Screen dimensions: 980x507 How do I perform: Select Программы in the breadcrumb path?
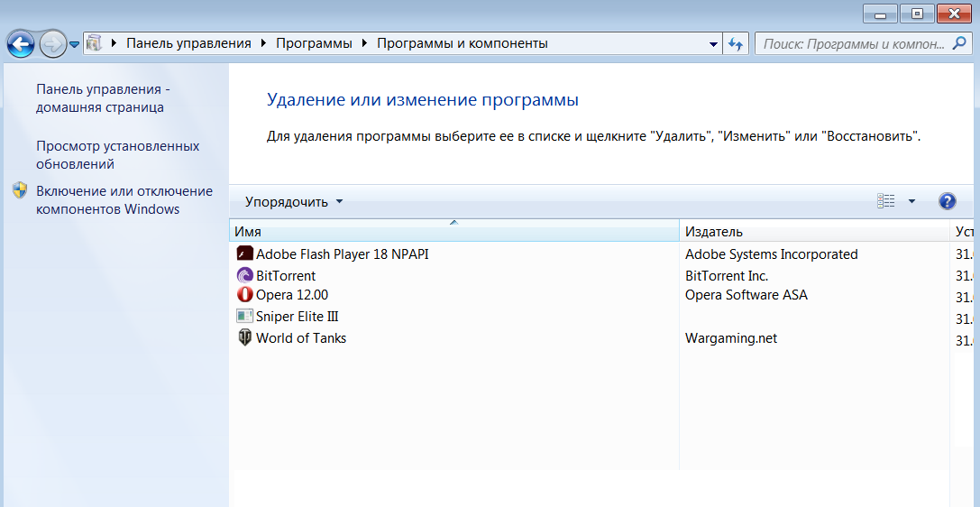(314, 43)
